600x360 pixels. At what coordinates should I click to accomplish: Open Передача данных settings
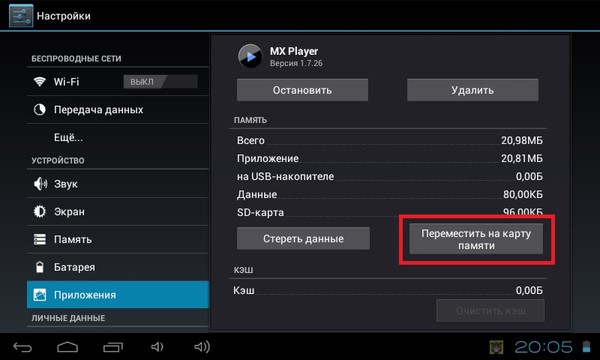[118, 110]
